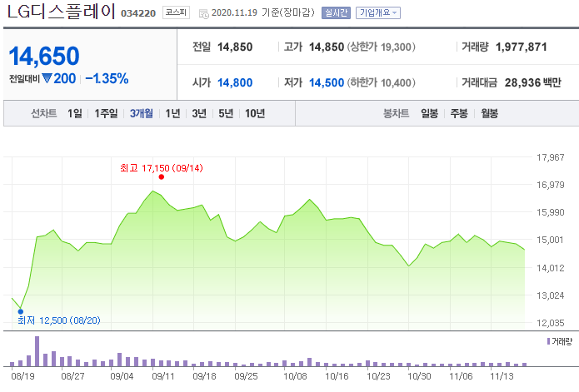Click the 09/11 date axis label
This screenshot has height=392, width=579.
pyautogui.click(x=162, y=376)
